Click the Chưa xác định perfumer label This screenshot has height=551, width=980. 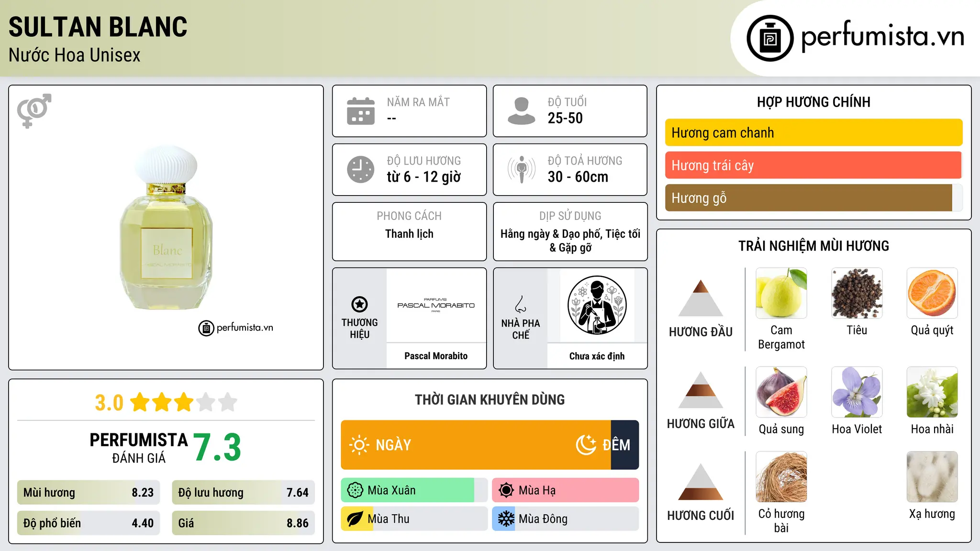point(597,356)
